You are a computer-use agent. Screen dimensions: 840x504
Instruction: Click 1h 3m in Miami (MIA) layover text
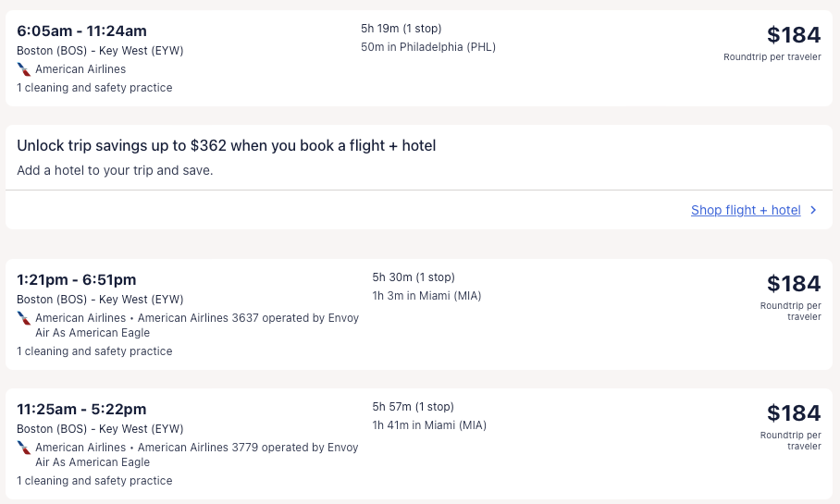pos(426,296)
